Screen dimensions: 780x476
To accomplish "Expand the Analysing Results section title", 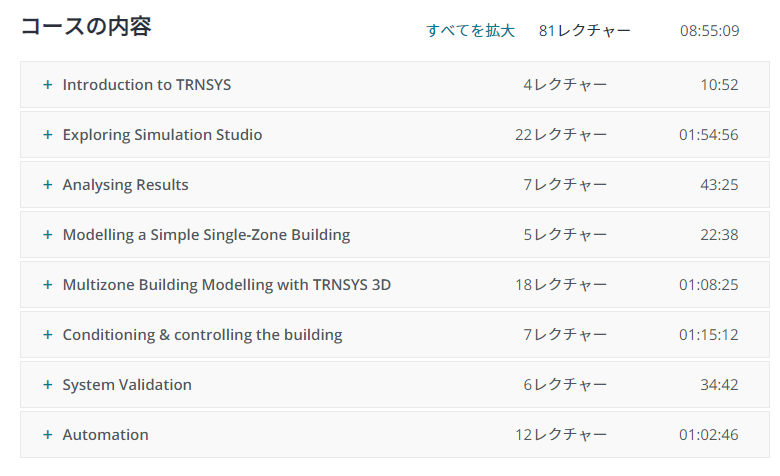I will click(125, 185).
